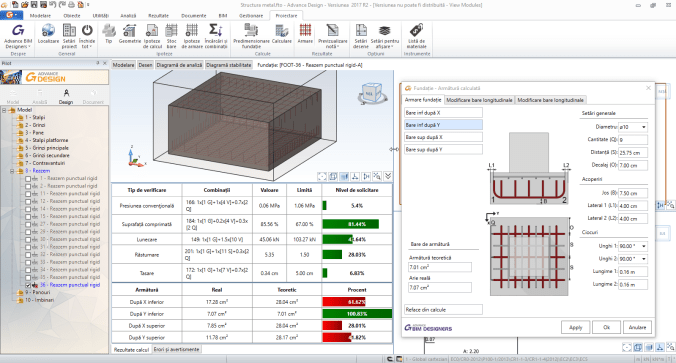The image size is (676, 363).
Task: Check 11 - Reazem punctual rigid box
Action: [28, 194]
